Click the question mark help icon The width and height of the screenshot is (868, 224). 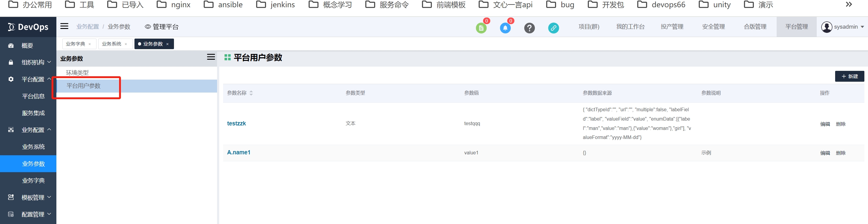click(x=529, y=28)
